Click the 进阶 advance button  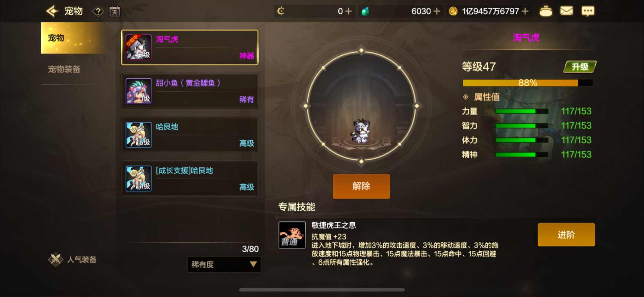click(x=566, y=235)
